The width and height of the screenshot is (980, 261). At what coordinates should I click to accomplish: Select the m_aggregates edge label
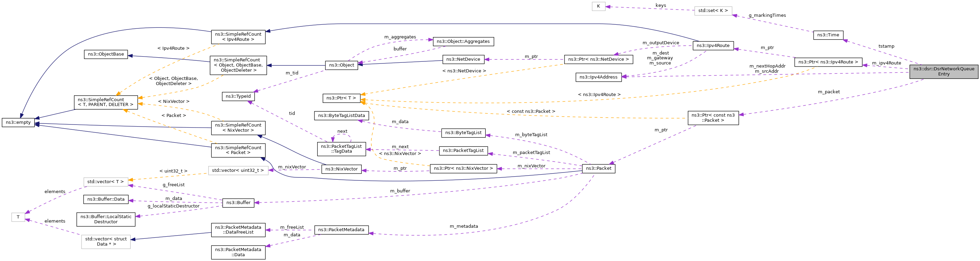pos(400,37)
